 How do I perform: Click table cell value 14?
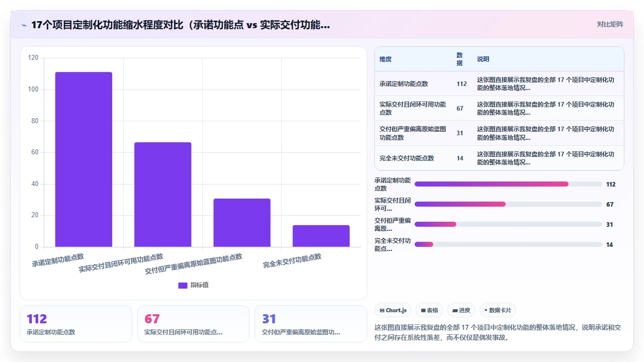[460, 158]
